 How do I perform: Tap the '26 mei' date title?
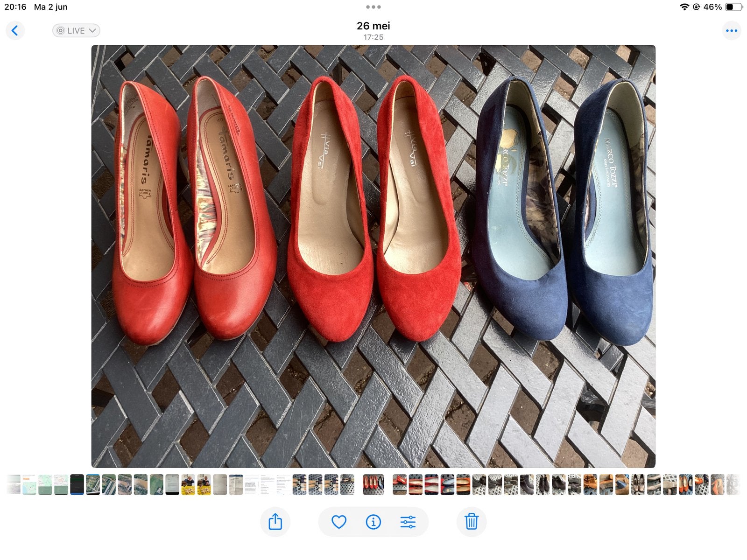tap(373, 26)
